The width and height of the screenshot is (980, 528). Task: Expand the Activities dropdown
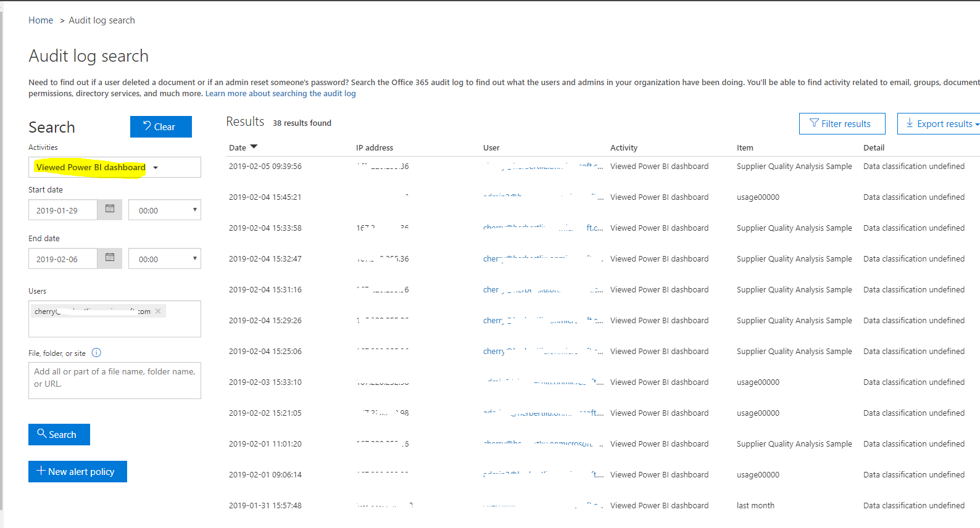click(115, 167)
